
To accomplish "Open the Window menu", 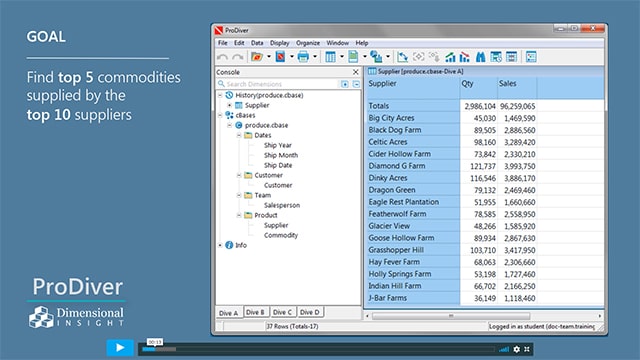I will pos(338,43).
